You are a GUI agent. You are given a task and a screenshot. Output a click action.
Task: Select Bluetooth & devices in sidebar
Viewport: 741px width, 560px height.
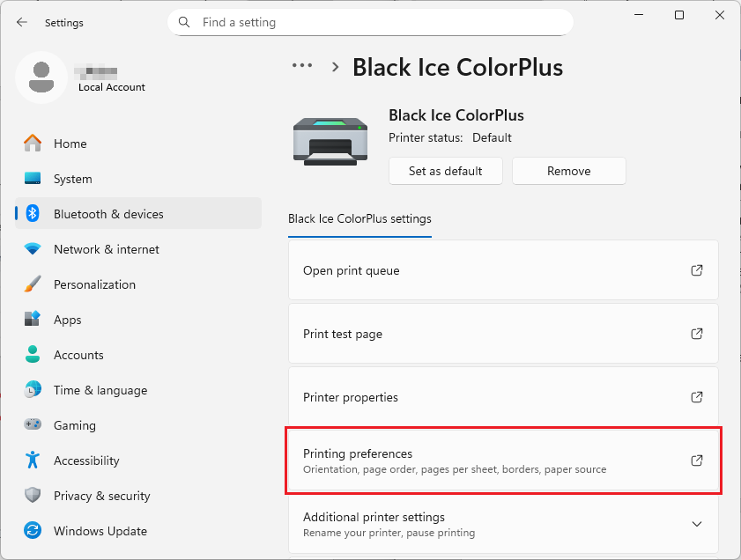point(107,214)
